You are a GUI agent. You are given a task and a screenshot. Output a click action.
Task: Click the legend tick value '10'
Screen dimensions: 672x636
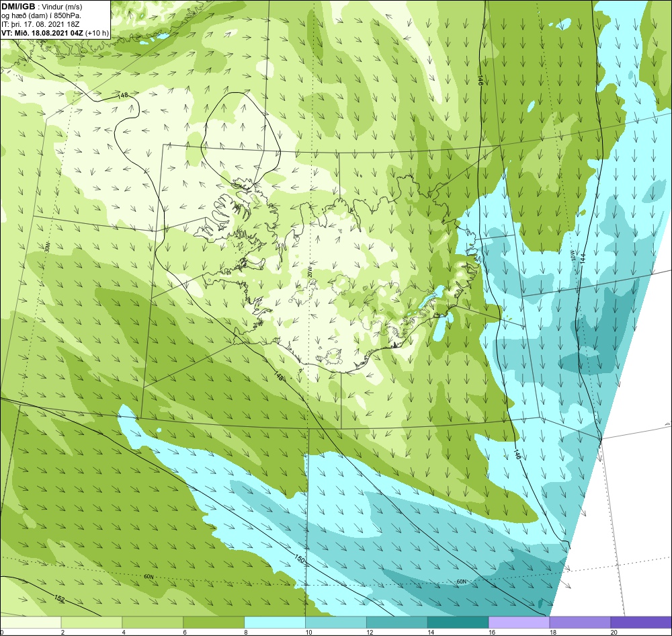(x=308, y=632)
